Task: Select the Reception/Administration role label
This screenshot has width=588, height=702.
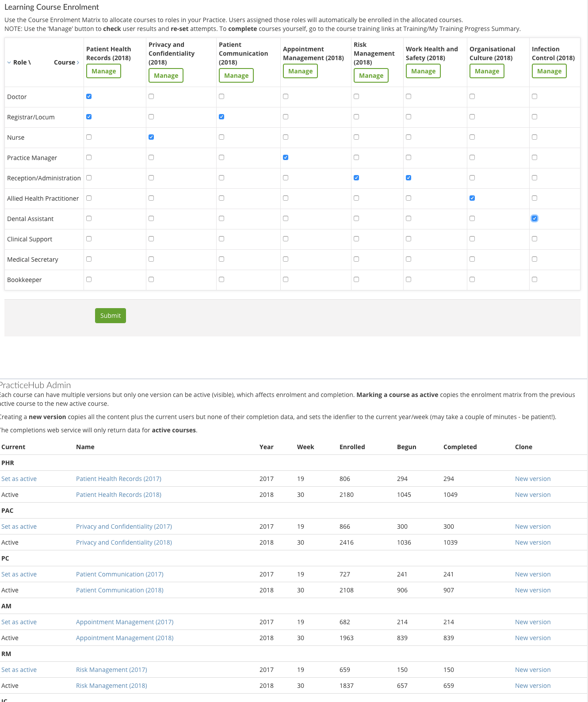Action: click(44, 178)
